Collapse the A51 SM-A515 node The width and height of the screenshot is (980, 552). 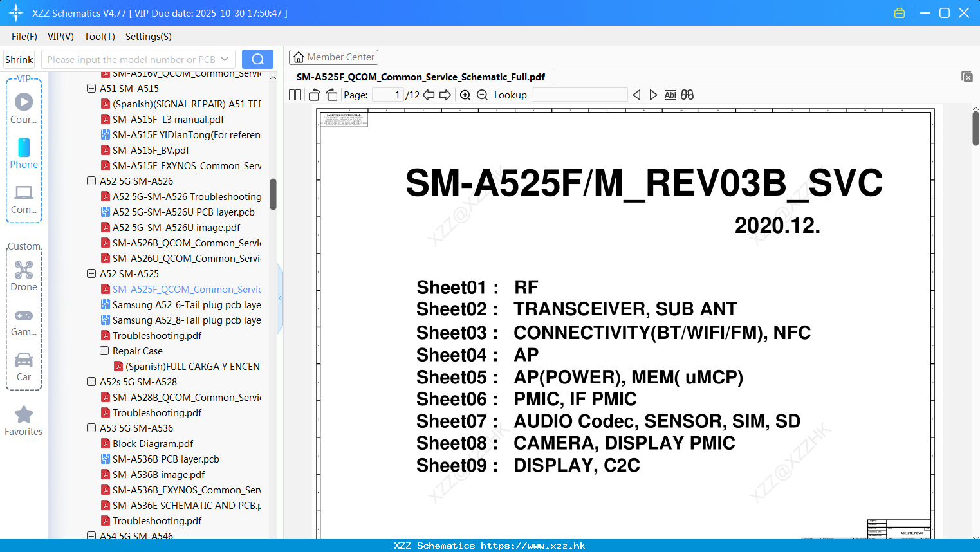91,88
